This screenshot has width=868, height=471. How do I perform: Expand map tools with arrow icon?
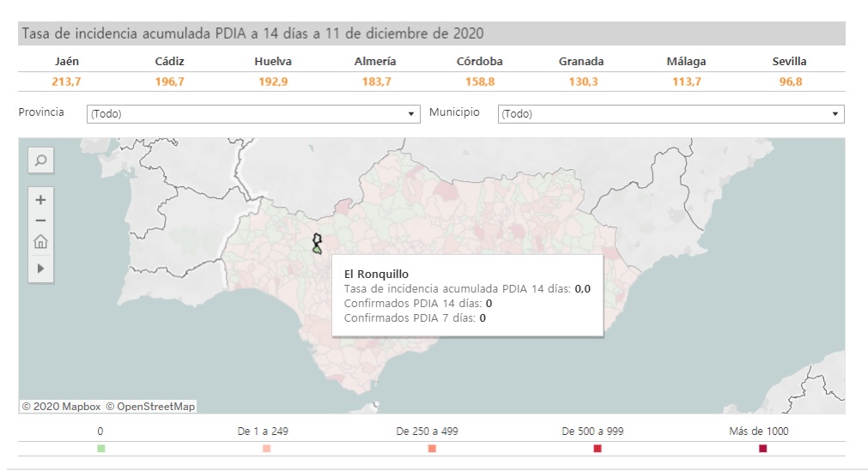[40, 269]
